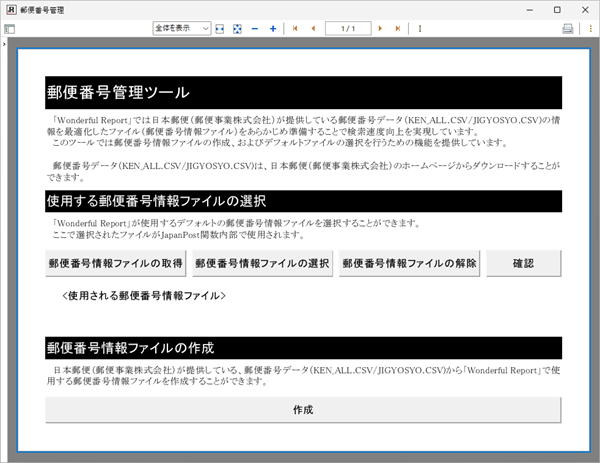
Task: Zoom out with the minus icon
Action: (x=255, y=29)
